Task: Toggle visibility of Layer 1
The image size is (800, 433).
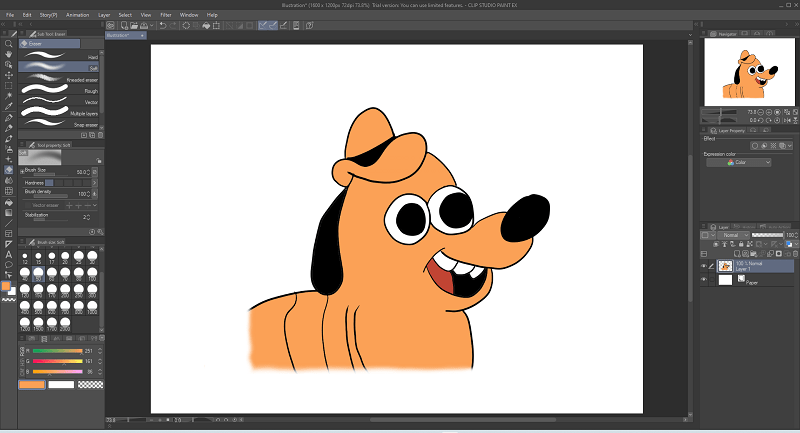Action: [x=704, y=266]
